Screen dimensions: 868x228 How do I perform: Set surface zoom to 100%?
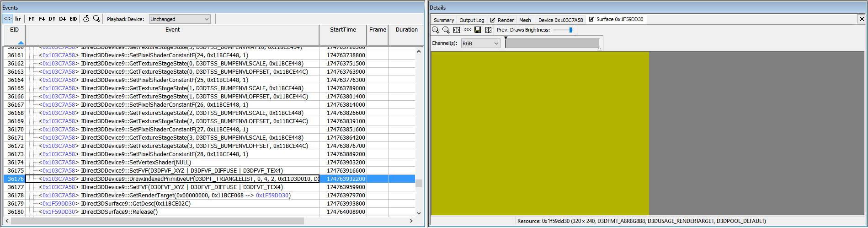[x=467, y=30]
